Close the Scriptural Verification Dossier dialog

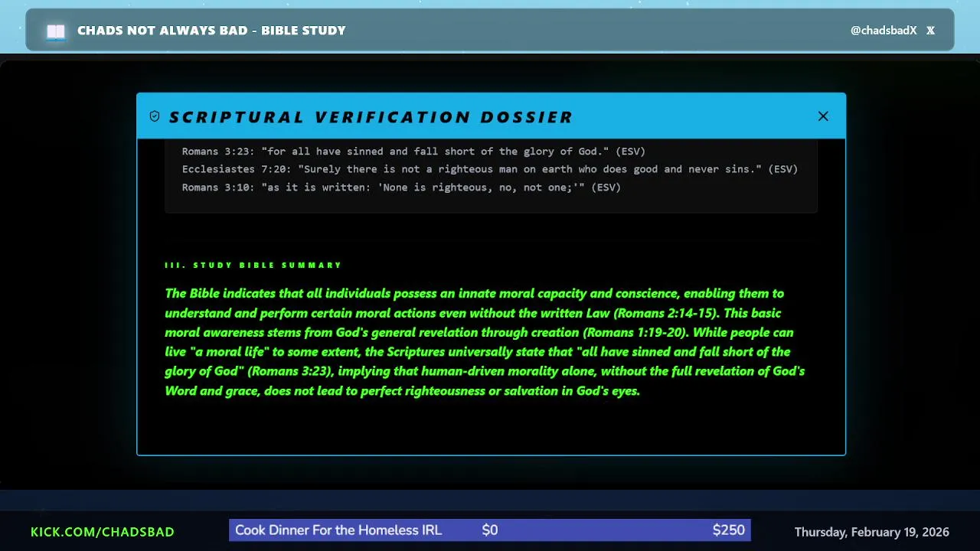[x=823, y=116]
